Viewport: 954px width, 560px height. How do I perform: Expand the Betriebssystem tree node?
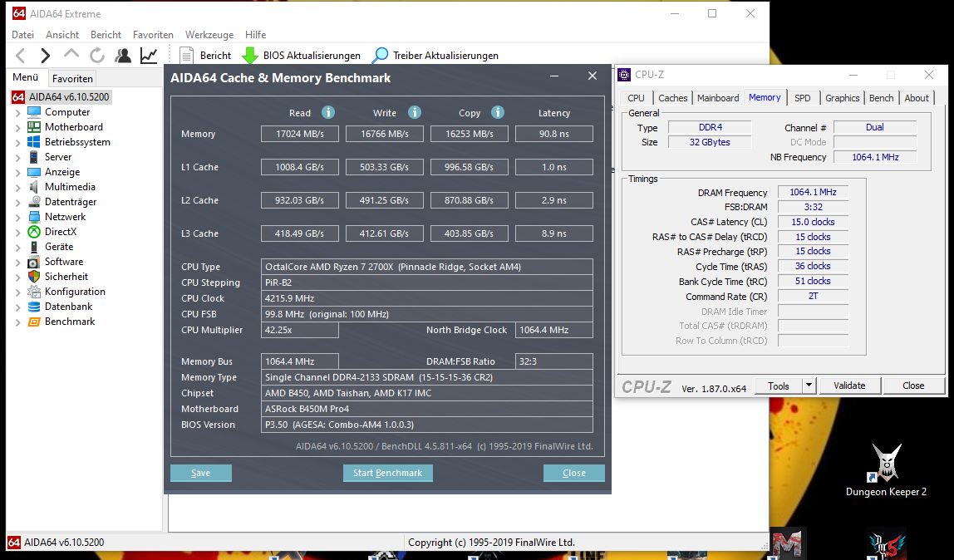click(x=17, y=142)
